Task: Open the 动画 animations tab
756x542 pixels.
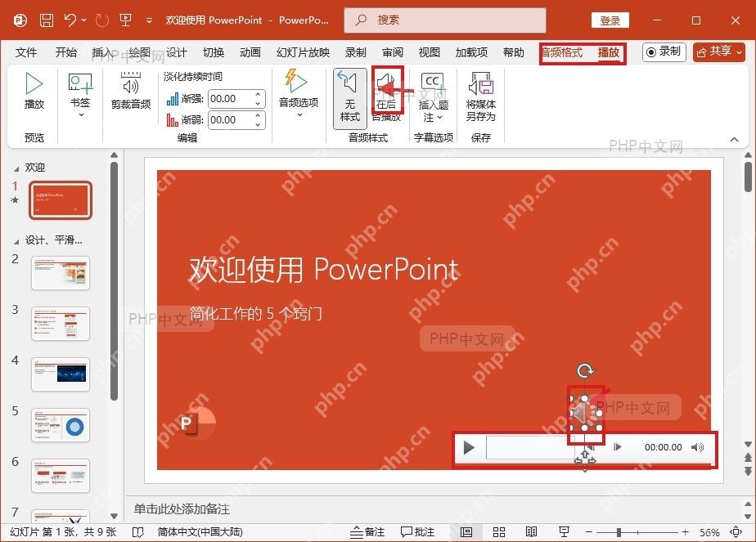Action: pos(250,52)
